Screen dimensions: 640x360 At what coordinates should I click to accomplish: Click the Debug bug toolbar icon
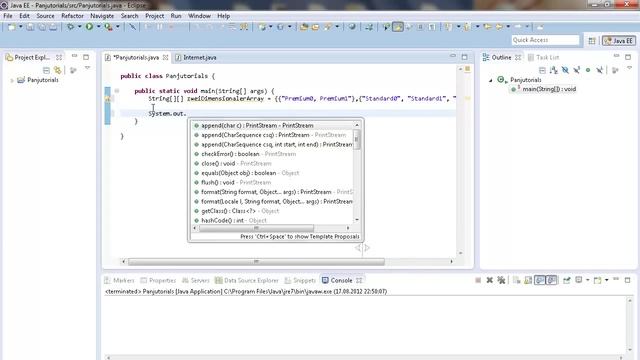click(x=71, y=27)
